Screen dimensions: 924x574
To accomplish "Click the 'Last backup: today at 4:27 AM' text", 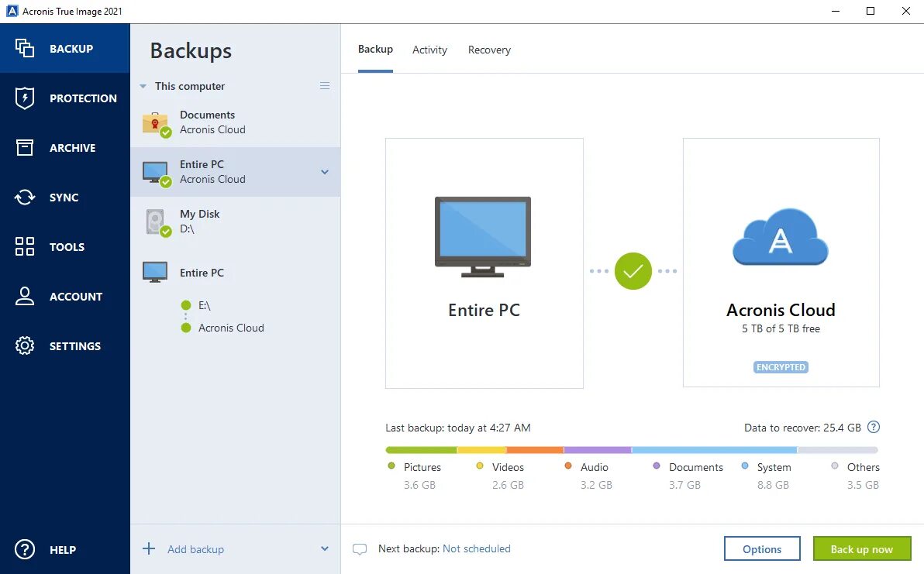I will (x=458, y=428).
